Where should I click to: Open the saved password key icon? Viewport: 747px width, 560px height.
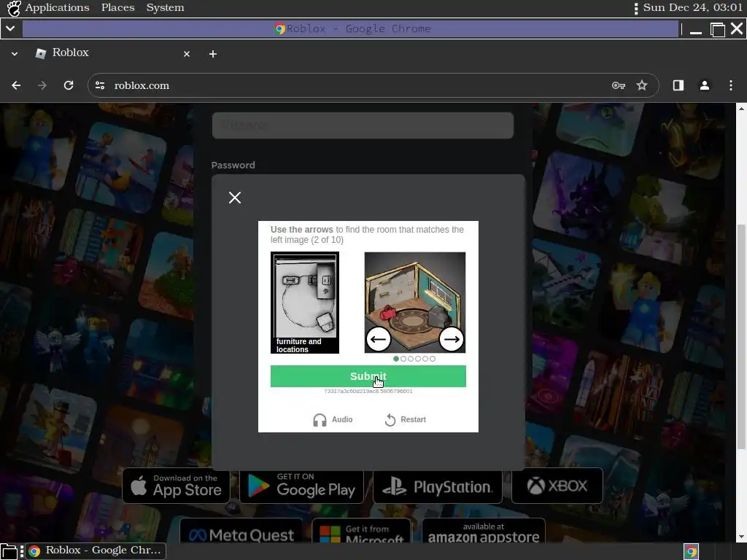pos(619,85)
